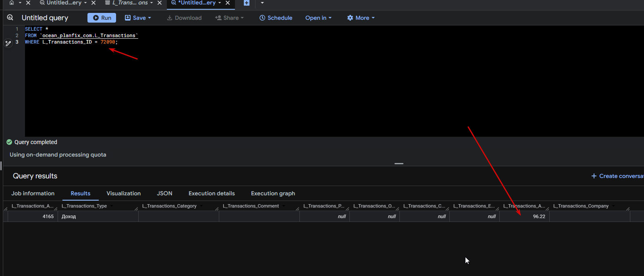Click the Untitled query title
The height and width of the screenshot is (276, 644).
(x=45, y=18)
